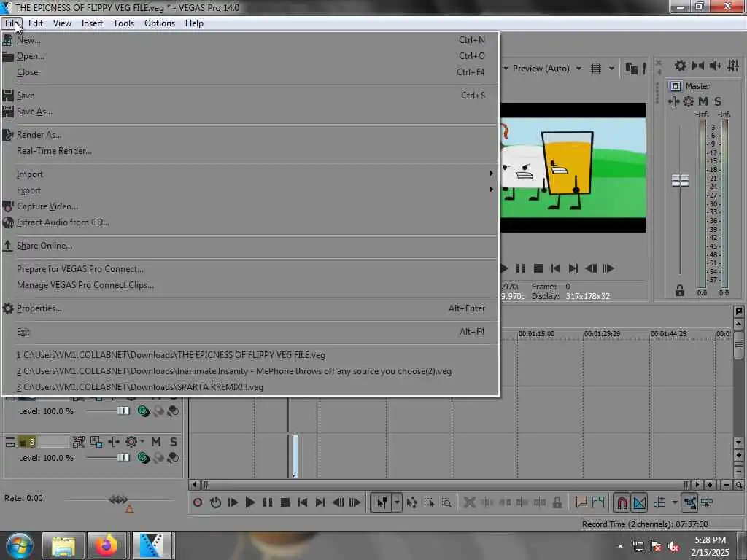
Task: Solo track 3 with the S button
Action: [x=174, y=443]
